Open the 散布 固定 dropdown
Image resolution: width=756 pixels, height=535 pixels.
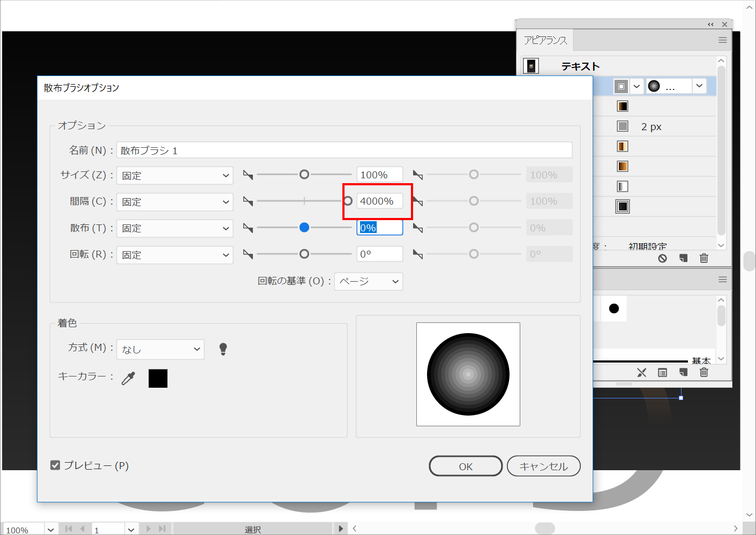click(175, 228)
